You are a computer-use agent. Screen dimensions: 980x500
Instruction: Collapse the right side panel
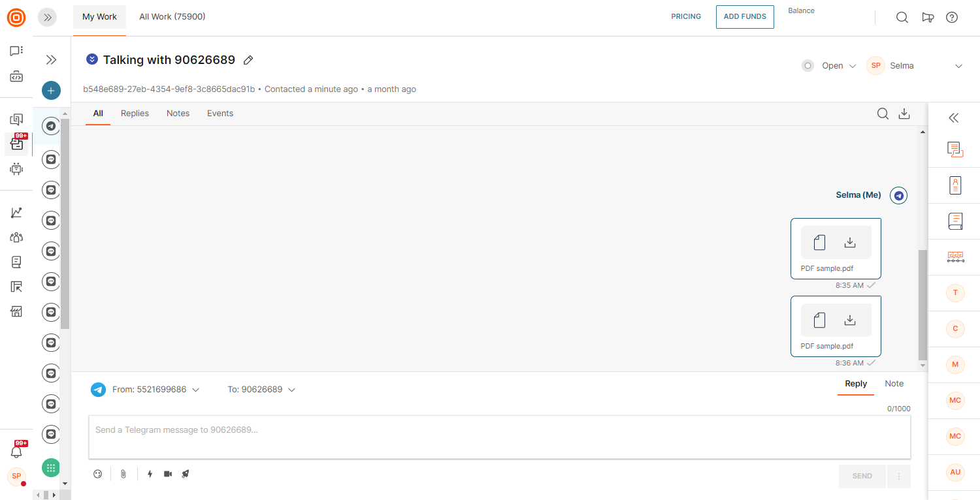[954, 118]
